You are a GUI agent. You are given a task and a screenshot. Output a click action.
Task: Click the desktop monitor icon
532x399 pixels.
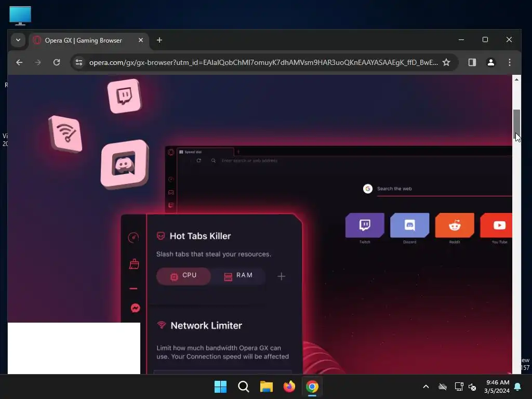[20, 16]
